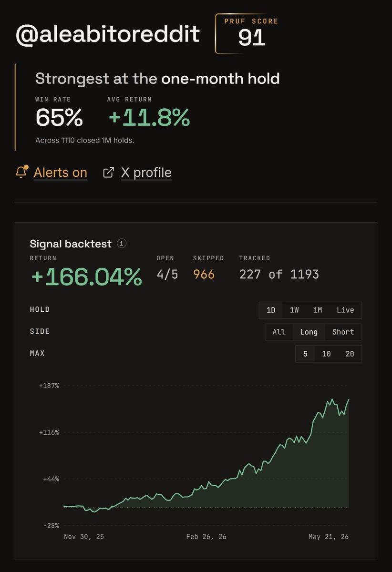Turn off Alerts on link
The width and height of the screenshot is (392, 572).
(x=60, y=173)
